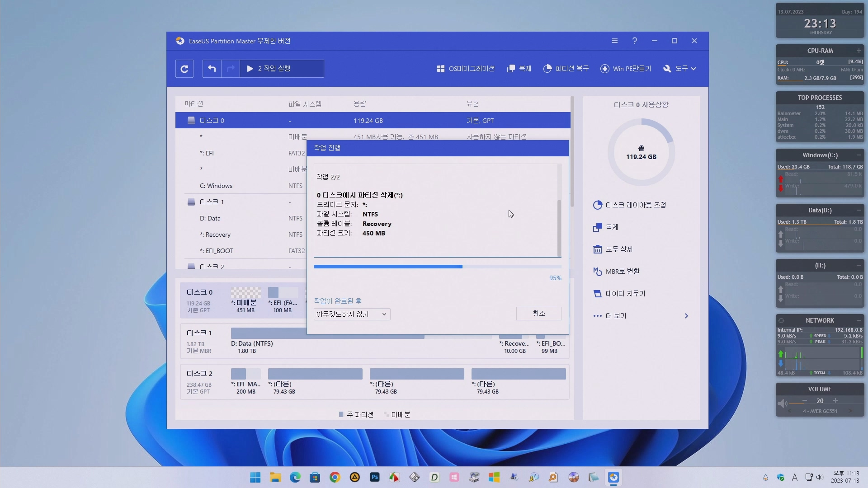The height and width of the screenshot is (488, 868).
Task: Open the 복제 item in top toolbar
Action: 519,69
